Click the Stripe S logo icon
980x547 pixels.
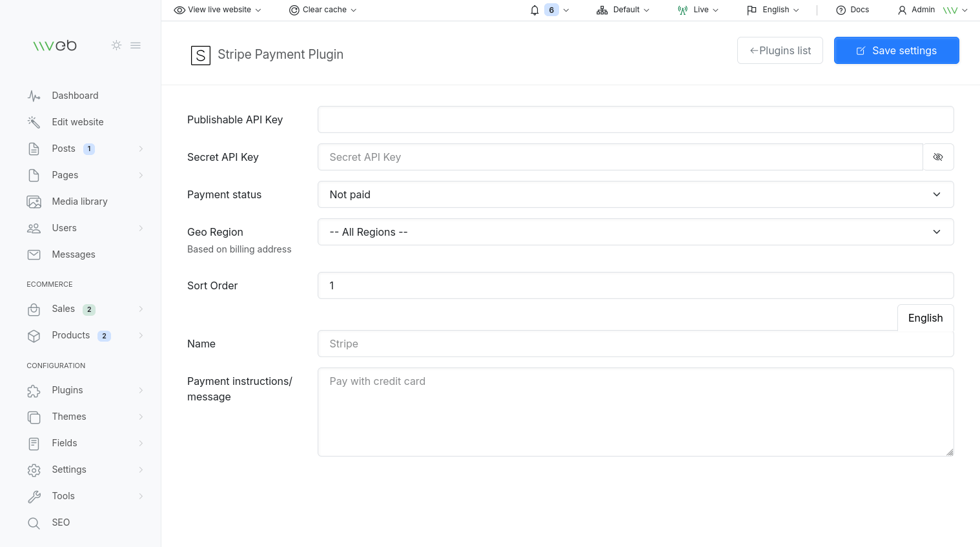[201, 56]
